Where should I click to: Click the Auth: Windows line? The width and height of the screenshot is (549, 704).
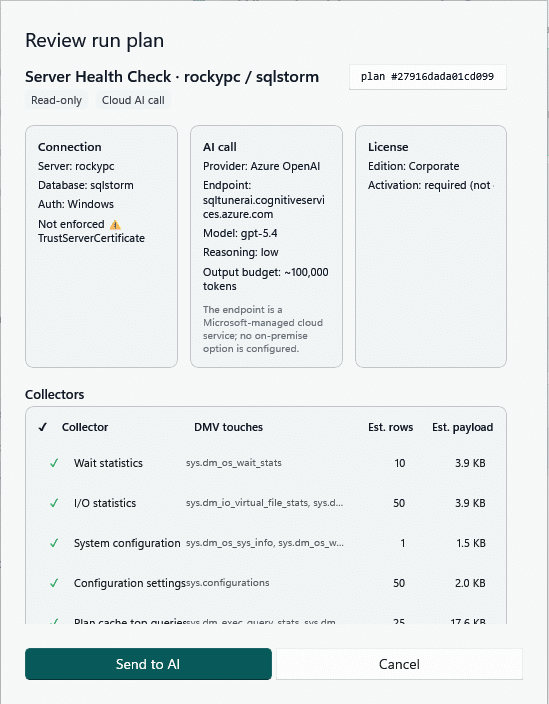[x=76, y=204]
